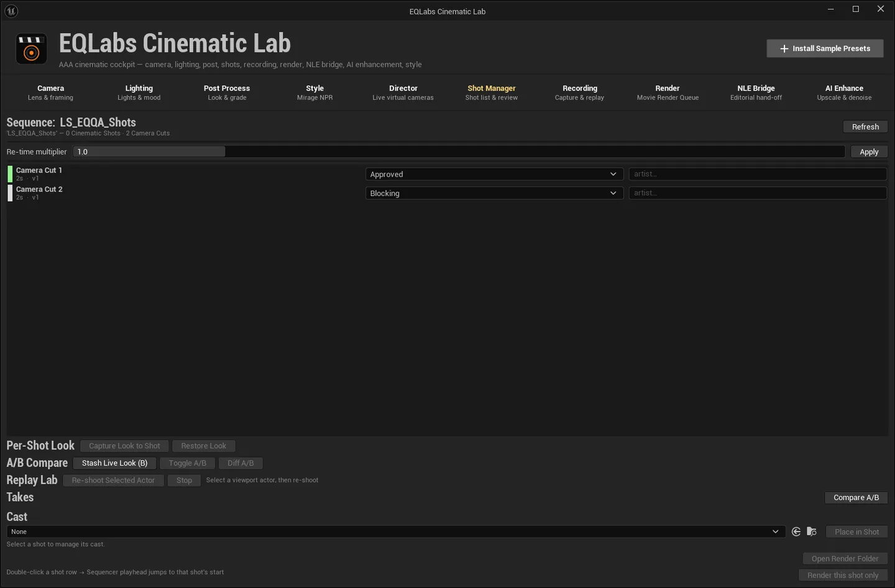Open the Director live virtual cameras tab
Viewport: 895px width, 588px height.
pyautogui.click(x=403, y=93)
